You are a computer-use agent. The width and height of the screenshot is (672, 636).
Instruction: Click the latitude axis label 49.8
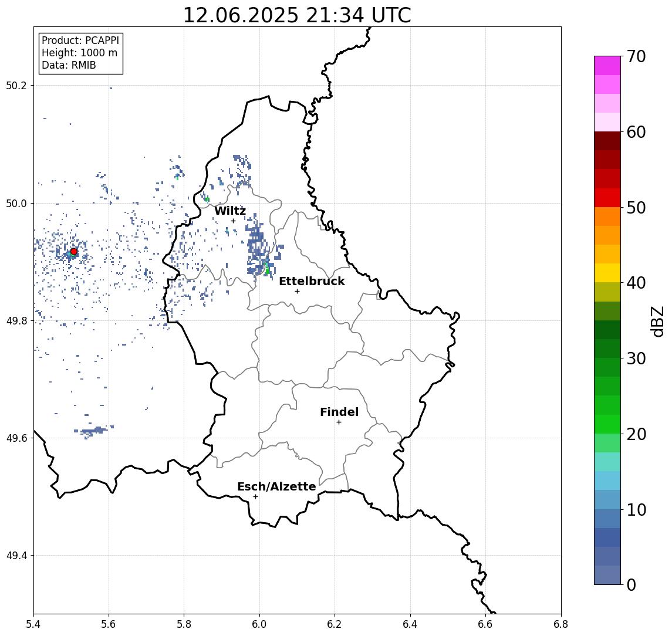[x=16, y=320]
